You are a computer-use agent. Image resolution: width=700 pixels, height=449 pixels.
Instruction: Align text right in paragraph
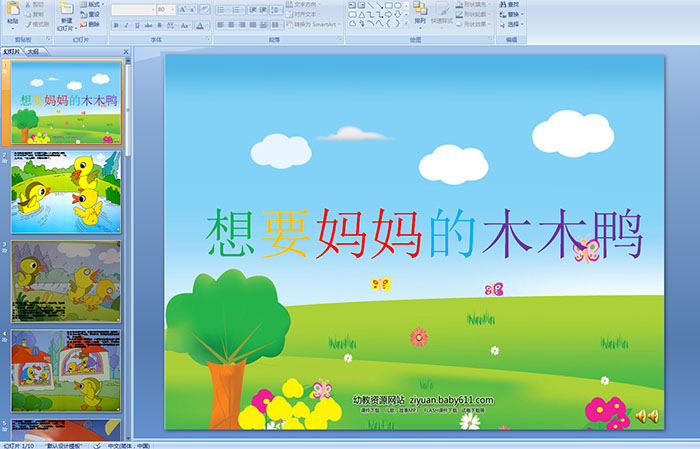click(242, 25)
